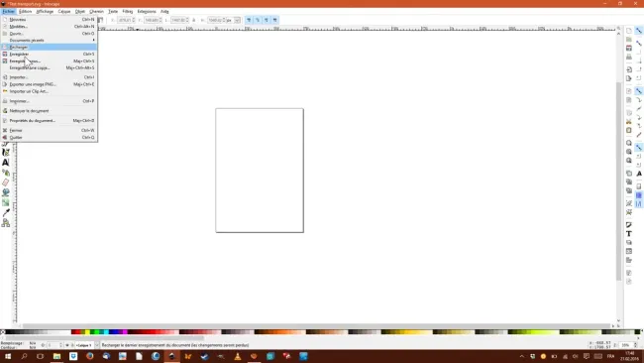
Task: Select the Color picker dropper tool
Action: click(x=6, y=212)
